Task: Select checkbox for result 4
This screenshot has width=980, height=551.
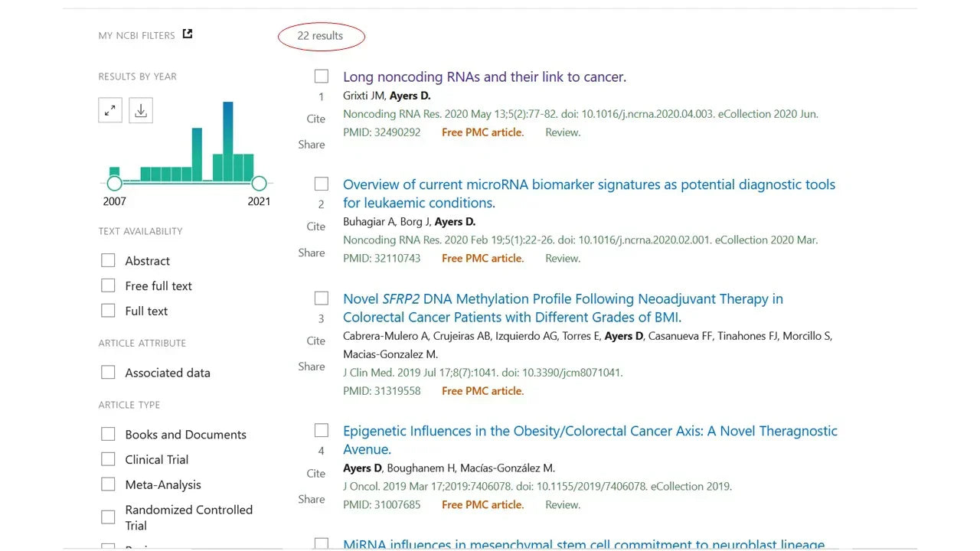Action: (x=322, y=430)
